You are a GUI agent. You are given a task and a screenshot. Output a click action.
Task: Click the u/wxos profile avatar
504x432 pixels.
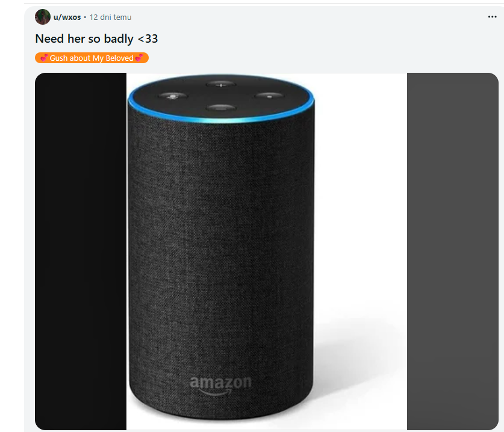click(42, 17)
